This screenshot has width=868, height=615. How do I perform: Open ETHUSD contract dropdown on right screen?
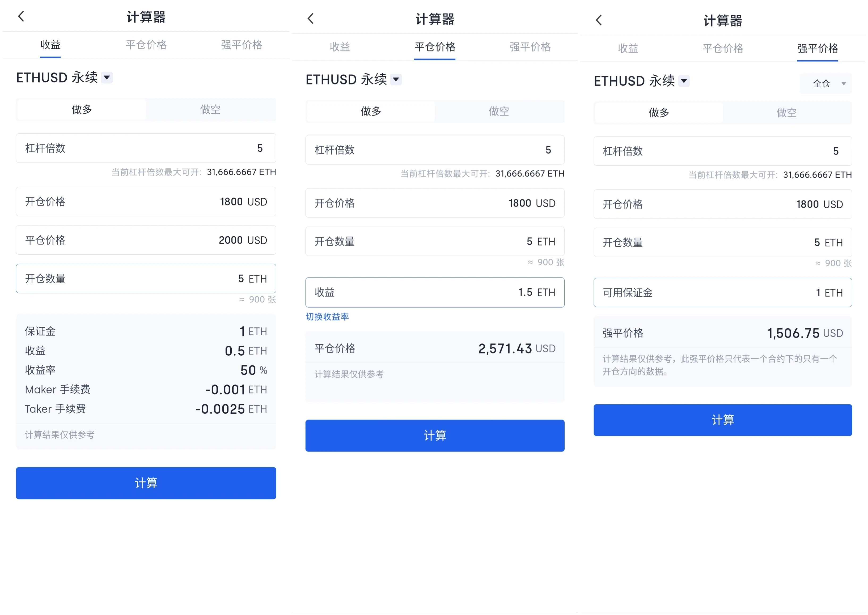684,81
